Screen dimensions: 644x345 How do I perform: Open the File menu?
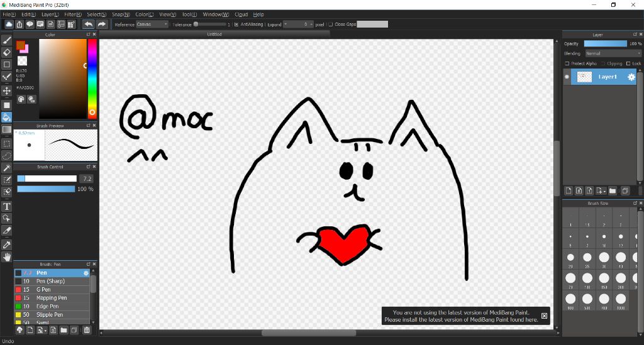(9, 14)
